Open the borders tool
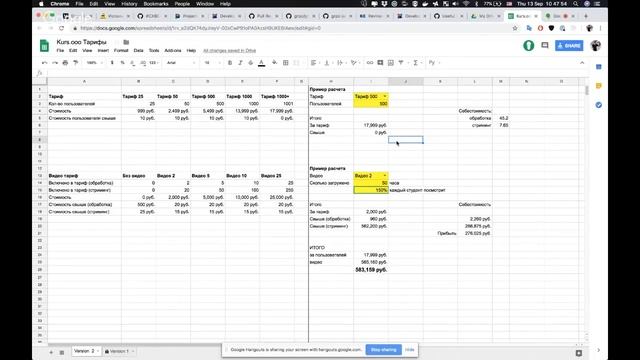Screen dimensions: 640x360 click(286, 63)
